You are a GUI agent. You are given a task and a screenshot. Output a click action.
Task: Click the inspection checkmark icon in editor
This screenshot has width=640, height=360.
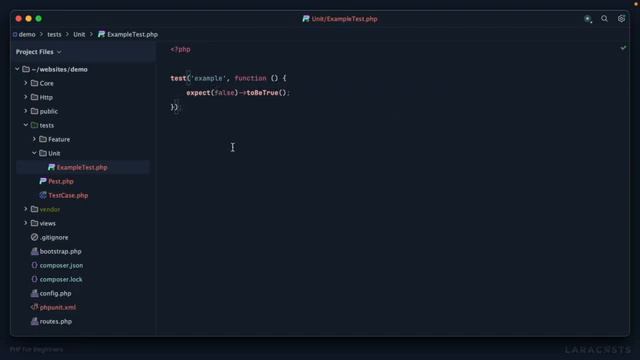coord(623,48)
